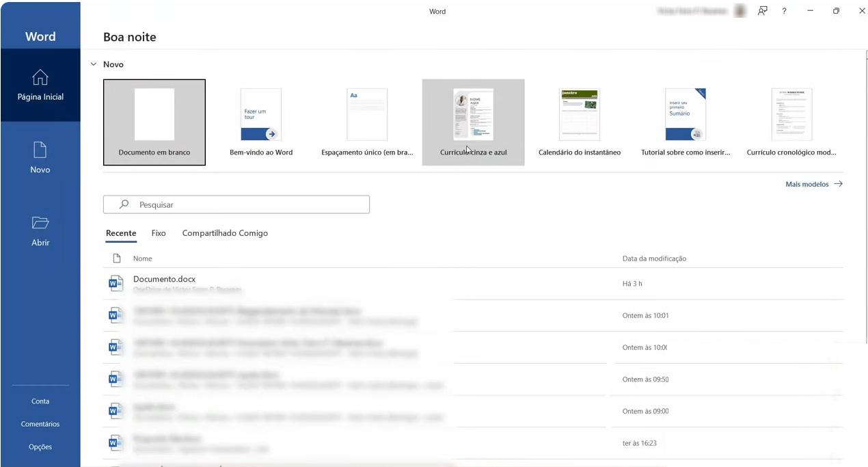Open the help question mark icon
Viewport: 868px width, 467px height.
click(784, 11)
